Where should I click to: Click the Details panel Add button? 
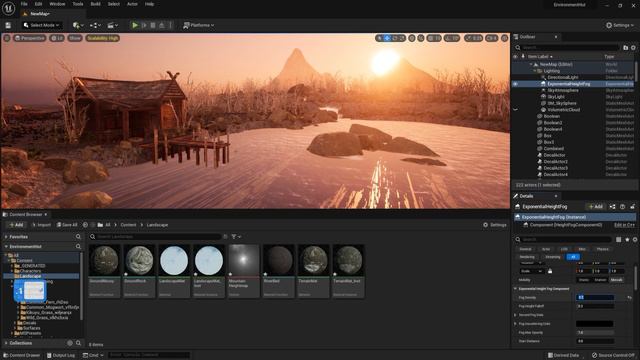pos(596,207)
